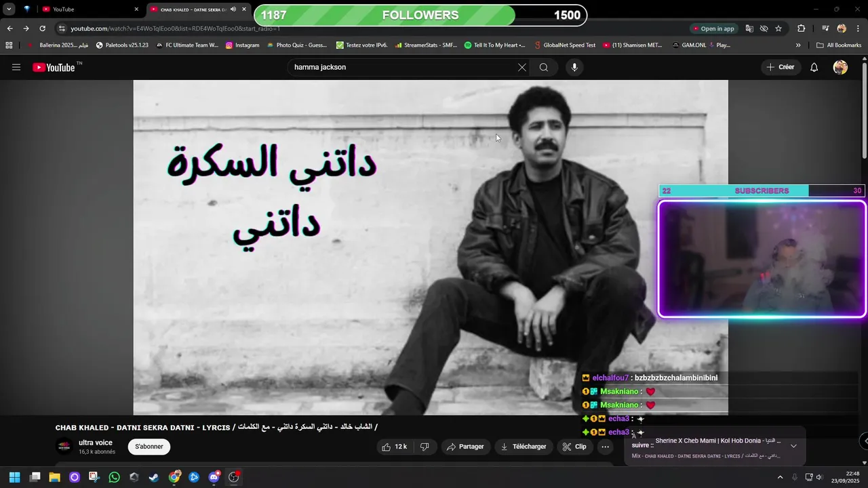Open Chrome media controls icon
The width and height of the screenshot is (868, 488).
[x=825, y=28]
